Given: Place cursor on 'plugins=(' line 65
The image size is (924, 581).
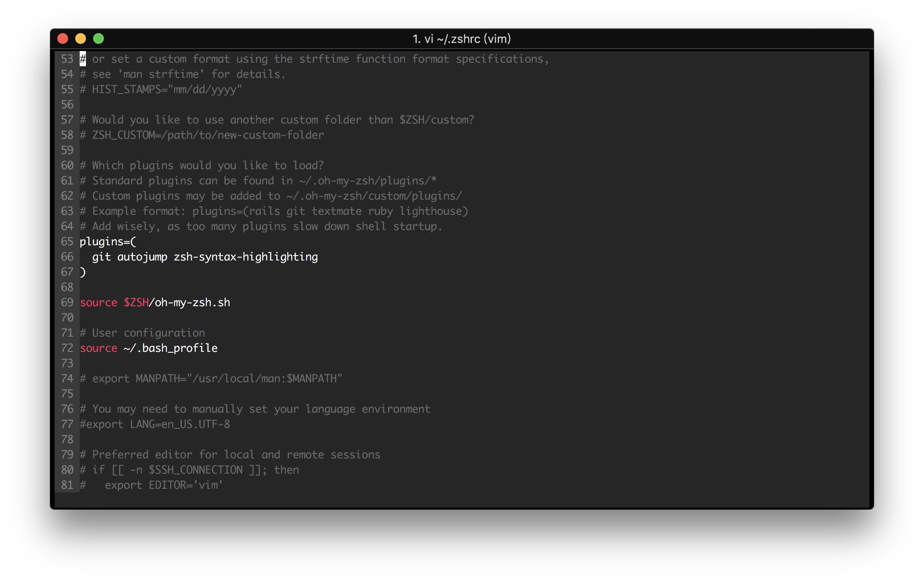Looking at the screenshot, I should 107,242.
